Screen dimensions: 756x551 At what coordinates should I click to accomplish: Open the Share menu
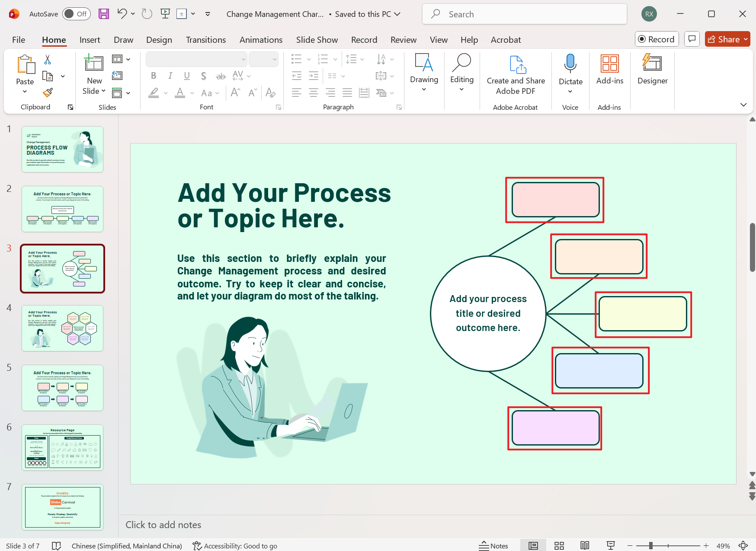pyautogui.click(x=727, y=39)
